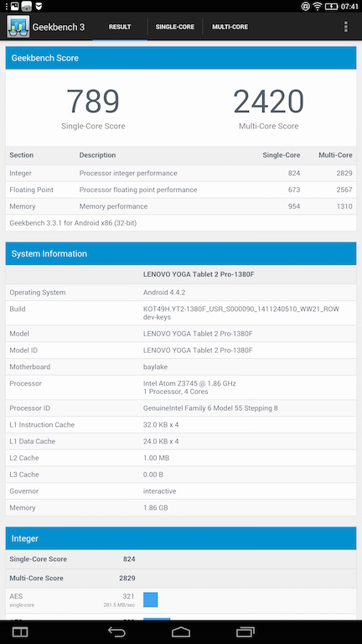Viewport: 362px width, 644px height.
Task: Switch to the SINGLE-CORE tab
Action: [x=175, y=27]
